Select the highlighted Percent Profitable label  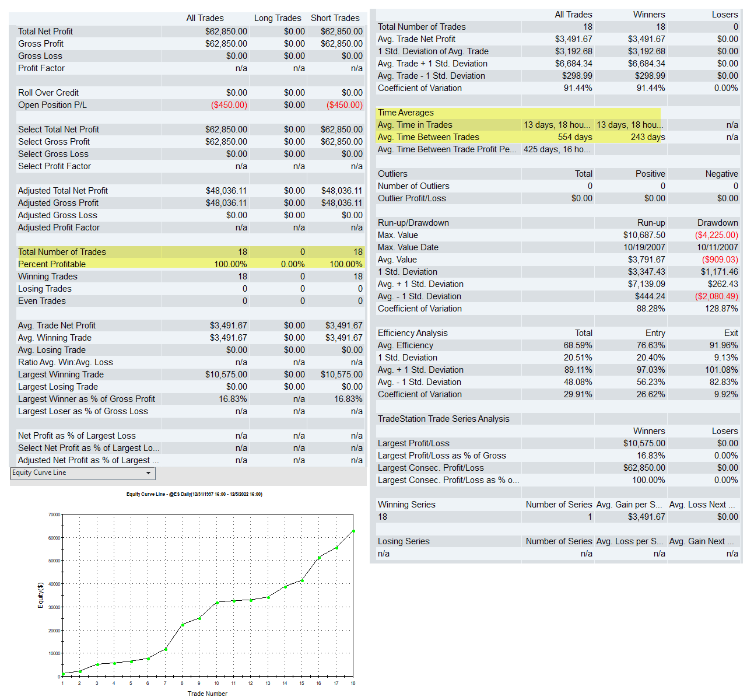52,264
